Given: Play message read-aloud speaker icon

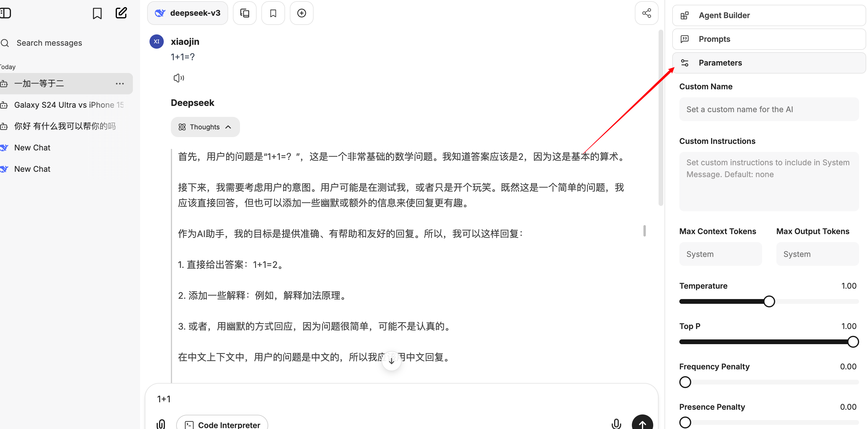Looking at the screenshot, I should coord(179,78).
